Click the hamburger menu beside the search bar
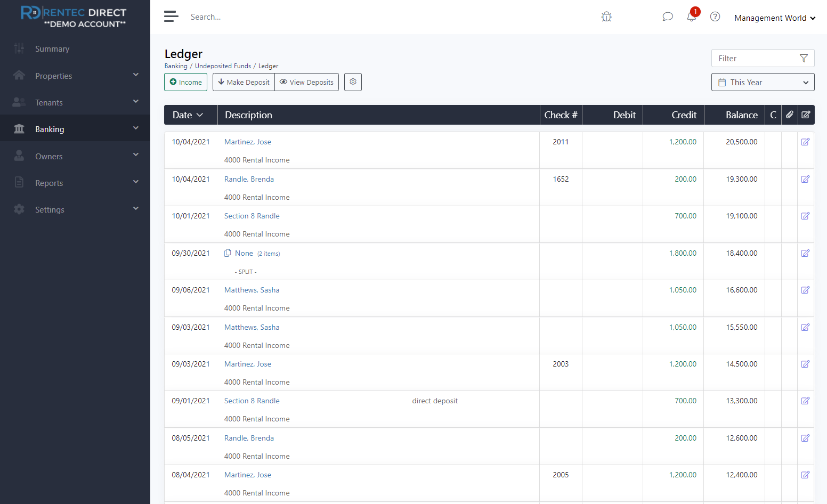Viewport: 827px width, 504px height. point(171,16)
